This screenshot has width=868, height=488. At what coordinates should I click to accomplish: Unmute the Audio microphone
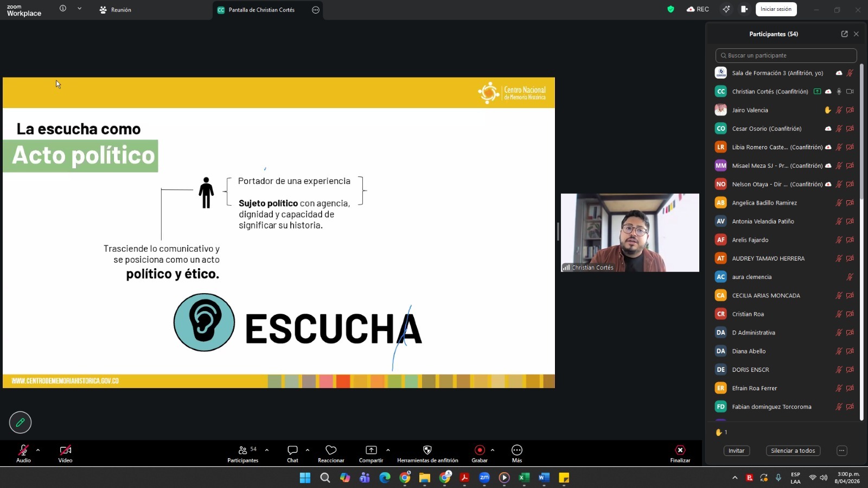[x=23, y=451]
